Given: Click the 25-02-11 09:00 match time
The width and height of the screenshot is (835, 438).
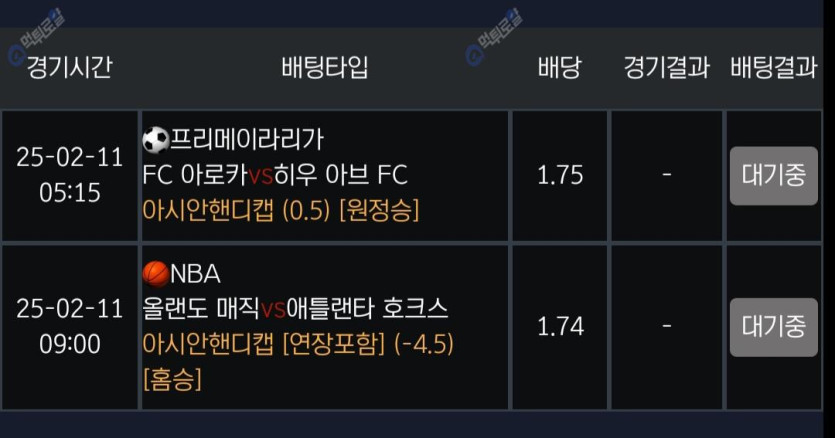Looking at the screenshot, I should point(69,327).
